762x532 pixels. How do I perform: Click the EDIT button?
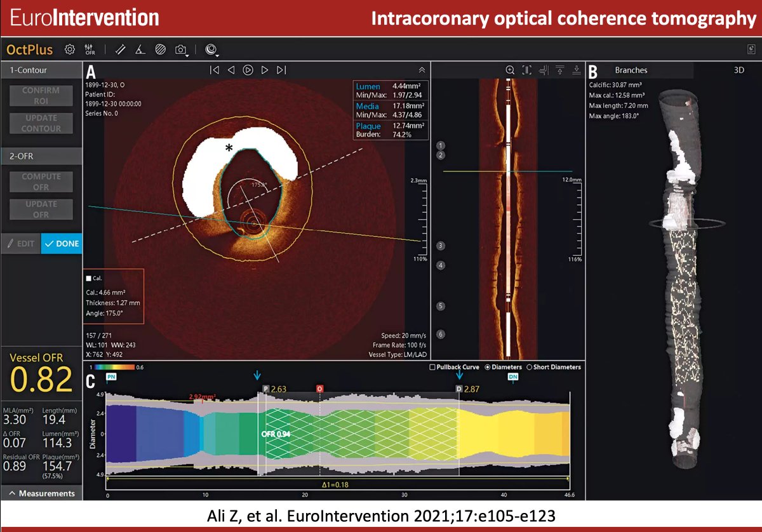(21, 243)
